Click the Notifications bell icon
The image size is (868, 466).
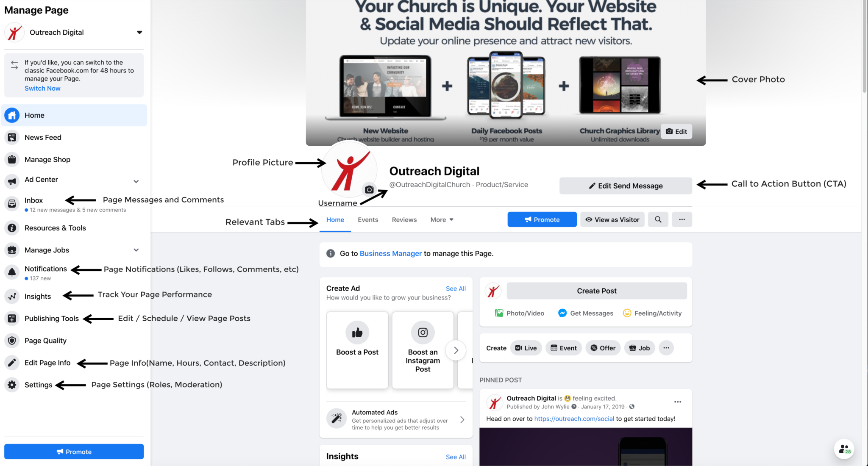pyautogui.click(x=12, y=272)
